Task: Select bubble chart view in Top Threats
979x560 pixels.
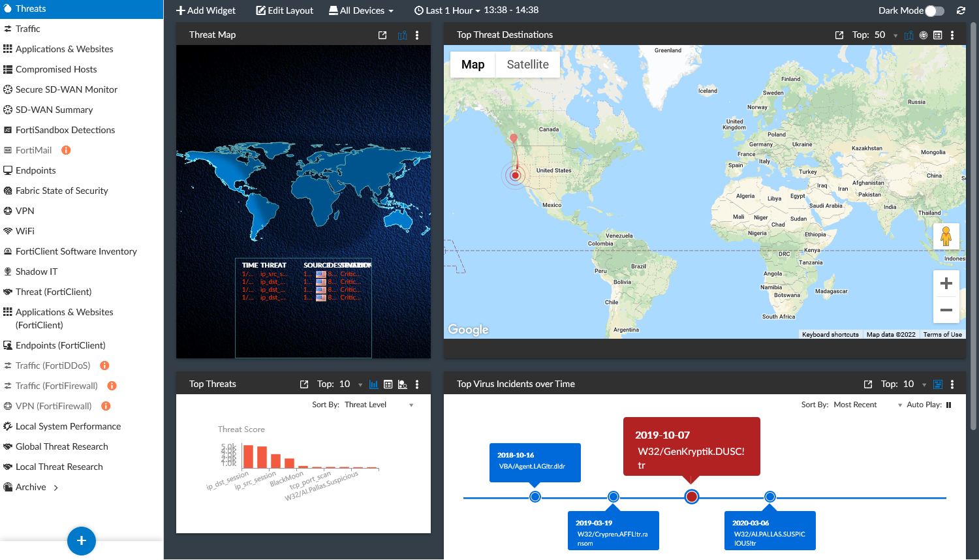Action: [x=403, y=384]
